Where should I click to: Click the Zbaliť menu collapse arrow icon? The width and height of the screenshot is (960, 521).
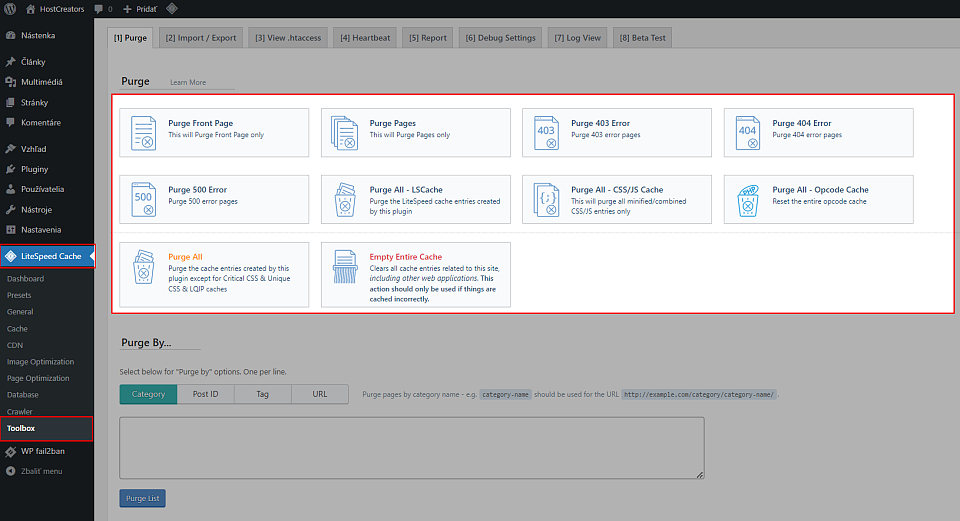click(x=10, y=471)
